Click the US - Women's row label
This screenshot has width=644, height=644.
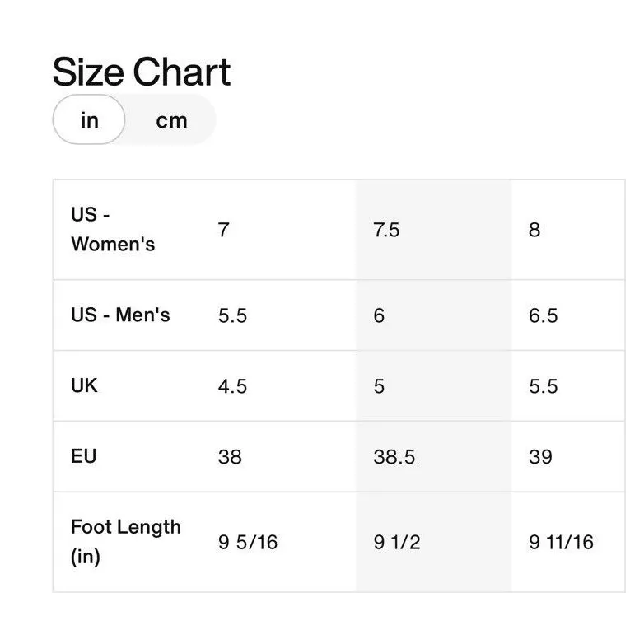pyautogui.click(x=113, y=229)
